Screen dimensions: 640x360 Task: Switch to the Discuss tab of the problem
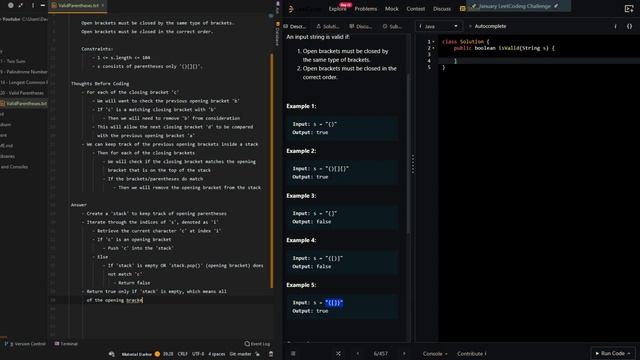360,27
